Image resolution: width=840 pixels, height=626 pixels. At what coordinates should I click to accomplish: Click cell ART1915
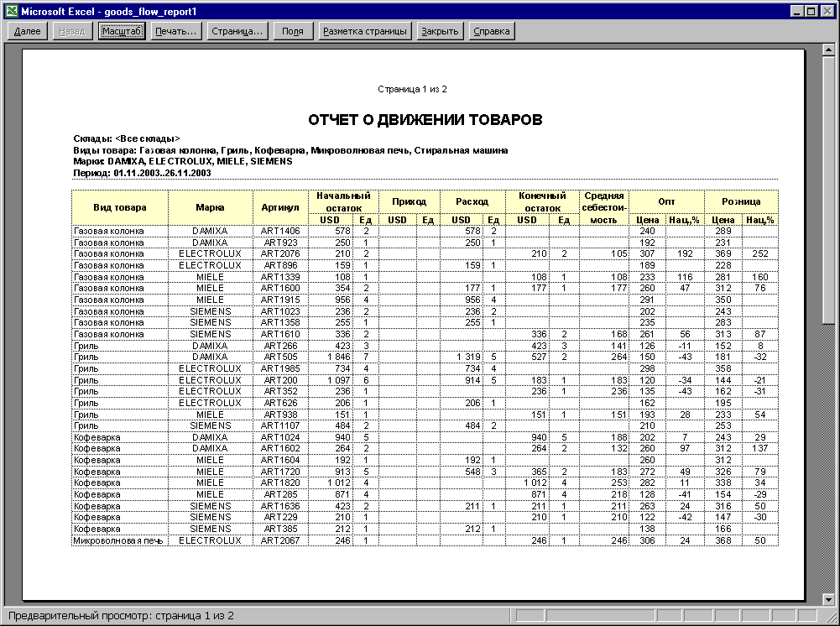280,300
